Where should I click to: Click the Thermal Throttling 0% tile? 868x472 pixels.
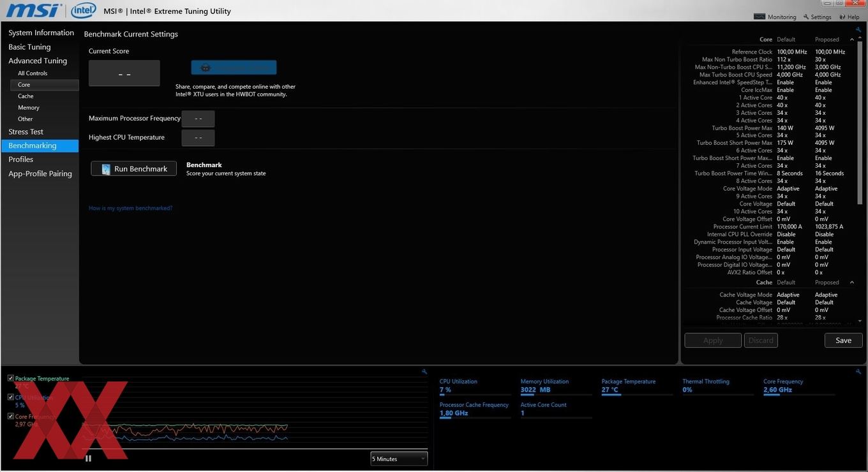tap(719, 386)
